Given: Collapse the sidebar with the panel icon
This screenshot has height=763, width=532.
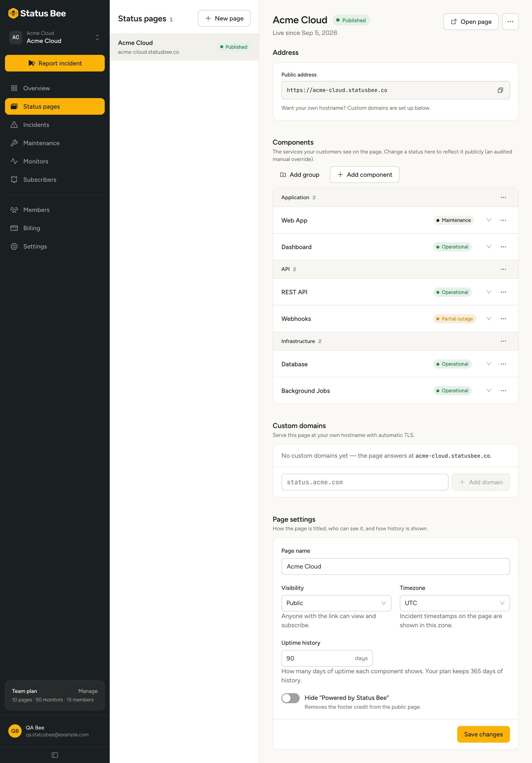Looking at the screenshot, I should pos(55,755).
